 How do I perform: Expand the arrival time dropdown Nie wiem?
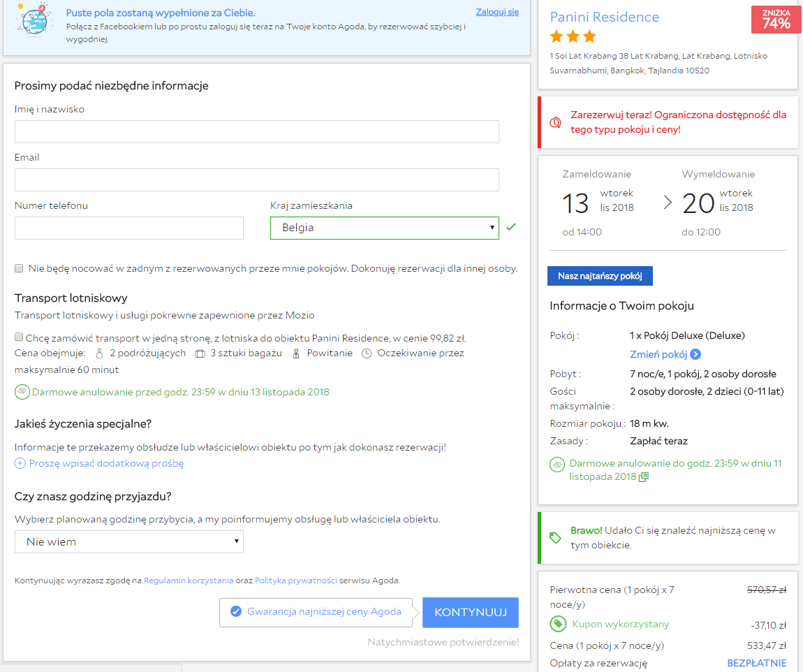(x=129, y=542)
